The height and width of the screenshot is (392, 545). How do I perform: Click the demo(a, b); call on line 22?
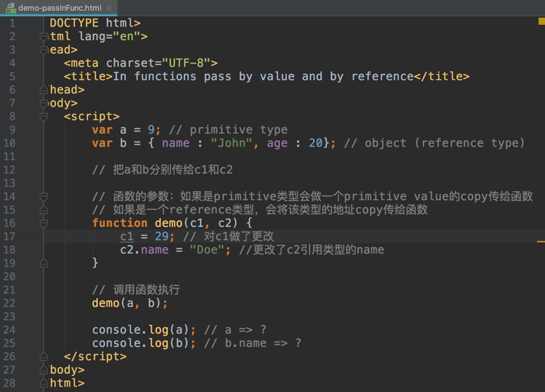pos(130,303)
